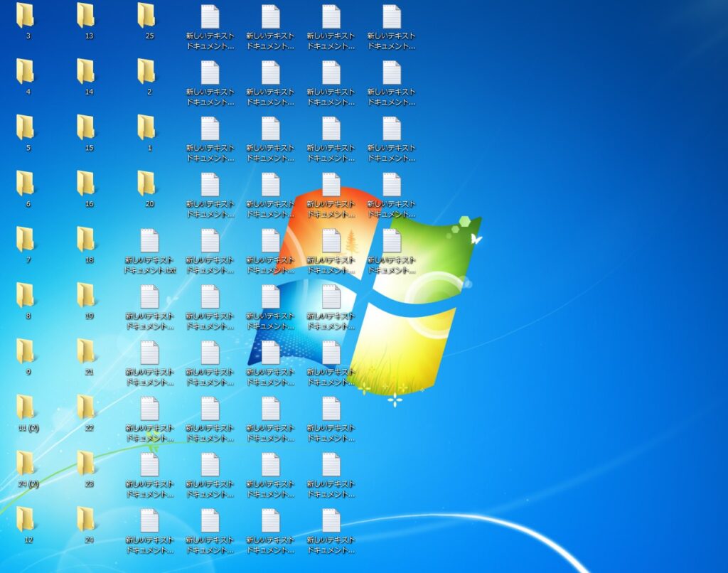Select the folder named 3

click(x=26, y=16)
